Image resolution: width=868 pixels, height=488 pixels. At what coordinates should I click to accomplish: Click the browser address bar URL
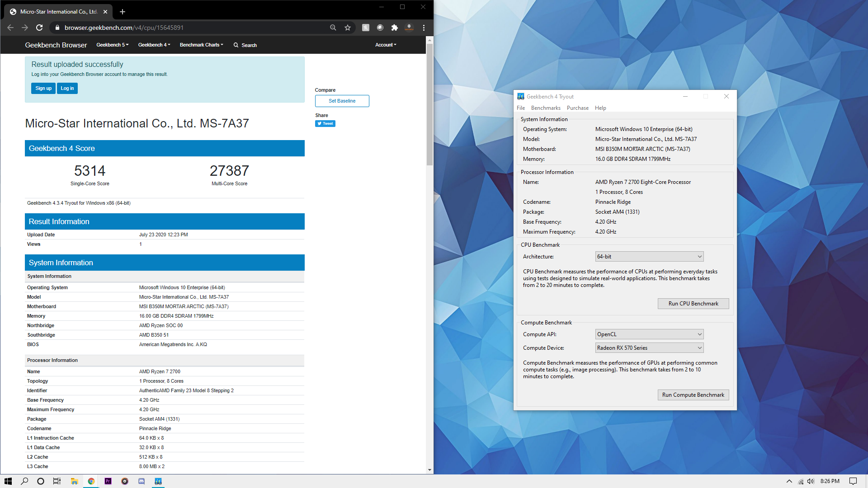click(x=124, y=28)
